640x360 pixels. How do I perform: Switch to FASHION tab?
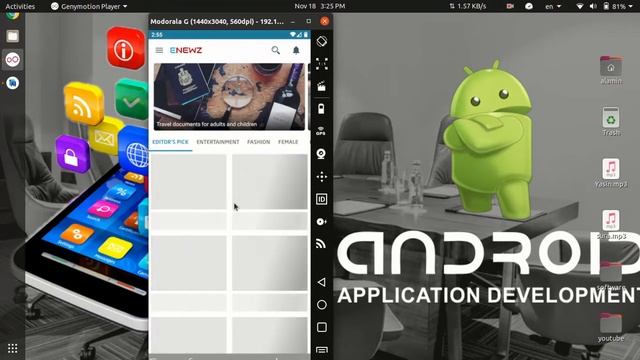(258, 142)
